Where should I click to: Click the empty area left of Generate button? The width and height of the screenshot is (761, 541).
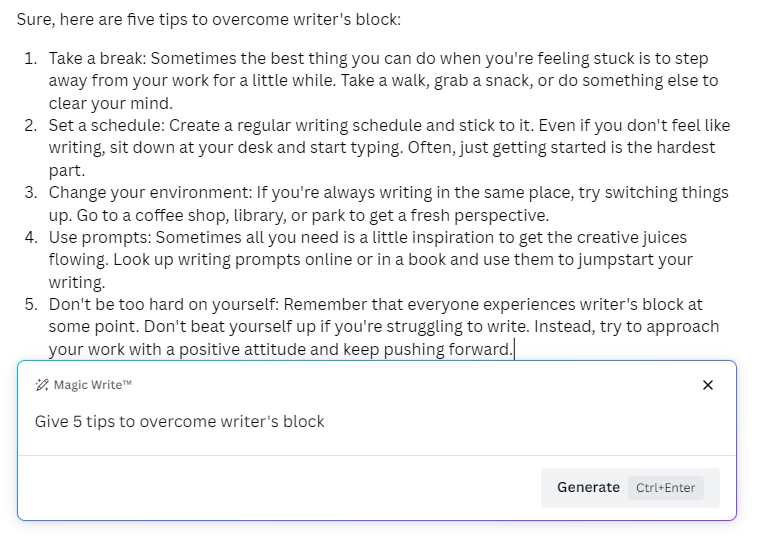[x=279, y=488]
